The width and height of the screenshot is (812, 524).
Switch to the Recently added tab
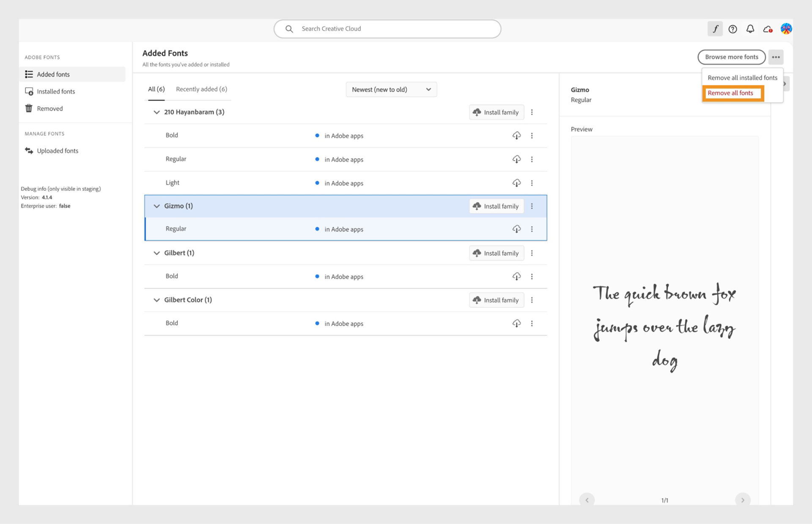click(x=201, y=89)
